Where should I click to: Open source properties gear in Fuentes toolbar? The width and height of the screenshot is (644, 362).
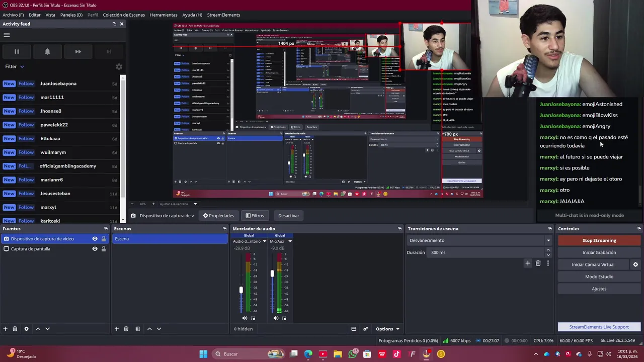27,329
